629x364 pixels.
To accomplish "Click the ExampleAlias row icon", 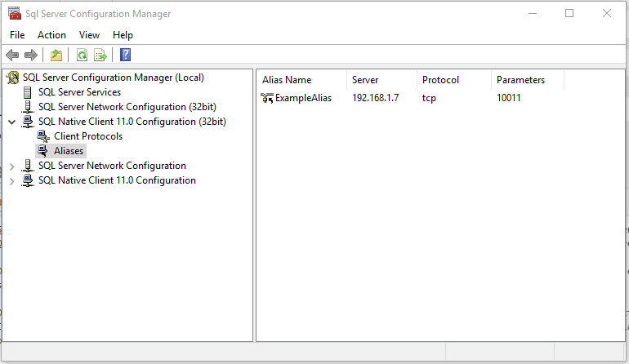I will 267,99.
